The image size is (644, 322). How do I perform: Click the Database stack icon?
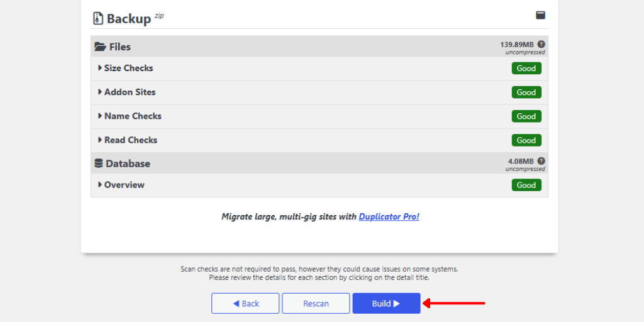99,164
